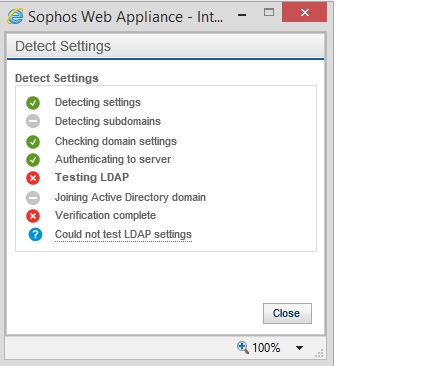Select the bold Testing LDAP text
This screenshot has width=447, height=366.
click(92, 177)
